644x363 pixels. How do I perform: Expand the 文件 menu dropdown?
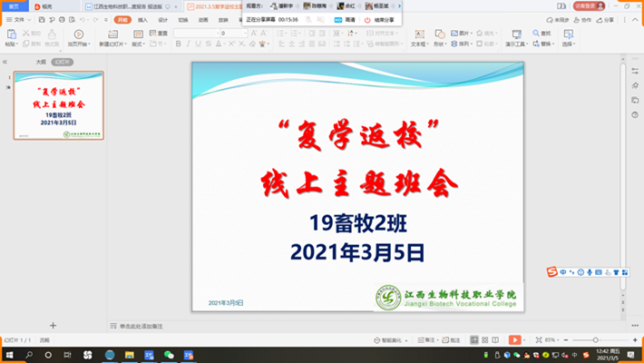[x=19, y=19]
